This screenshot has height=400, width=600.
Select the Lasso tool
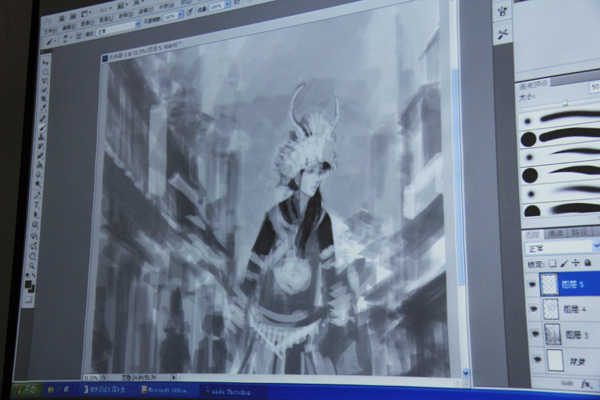coord(45,81)
